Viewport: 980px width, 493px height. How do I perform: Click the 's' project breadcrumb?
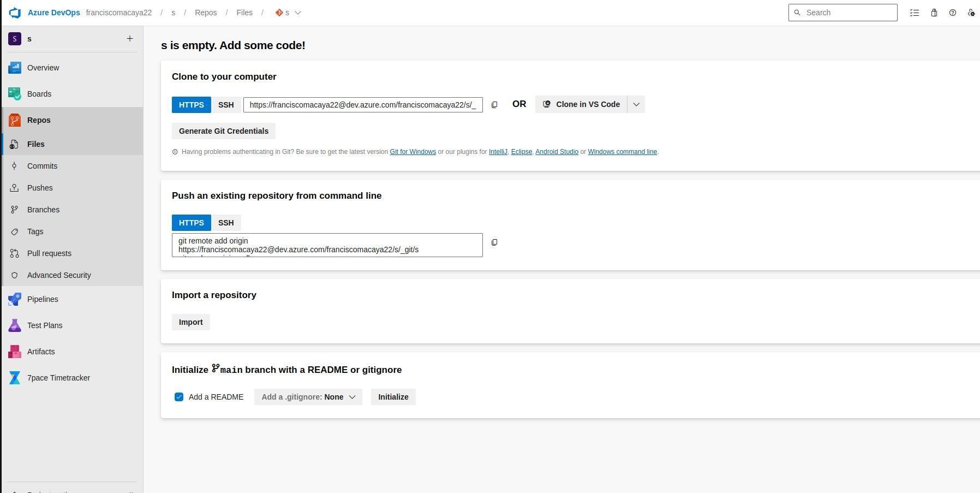point(174,13)
